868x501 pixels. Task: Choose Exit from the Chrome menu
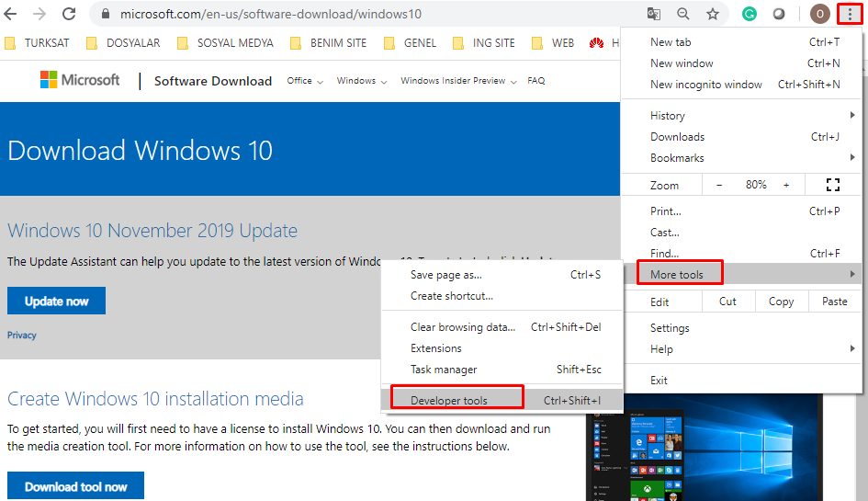click(x=742, y=381)
